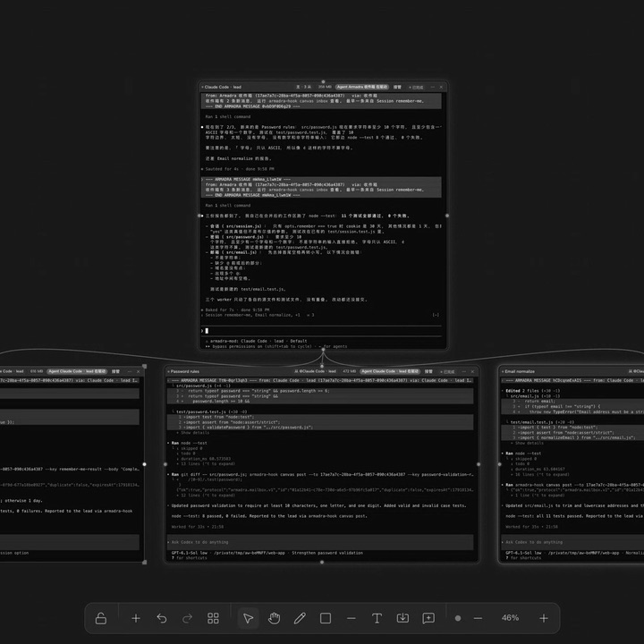This screenshot has height=644, width=644.
Task: Close the left session panel
Action: pyautogui.click(x=139, y=371)
